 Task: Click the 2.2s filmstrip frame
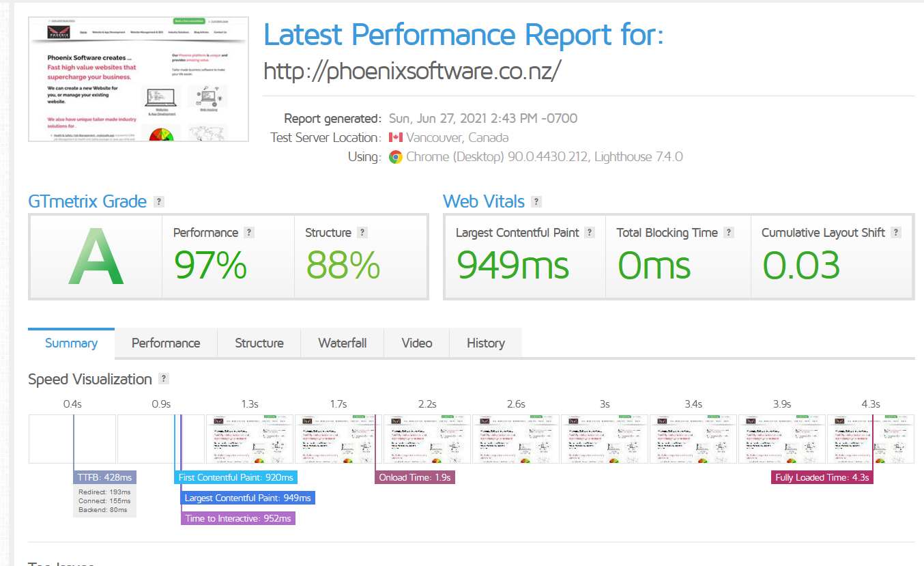(x=427, y=439)
